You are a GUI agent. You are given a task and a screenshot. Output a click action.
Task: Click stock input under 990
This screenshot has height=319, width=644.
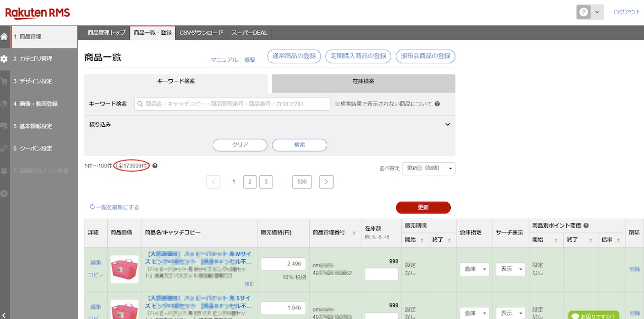point(382,275)
